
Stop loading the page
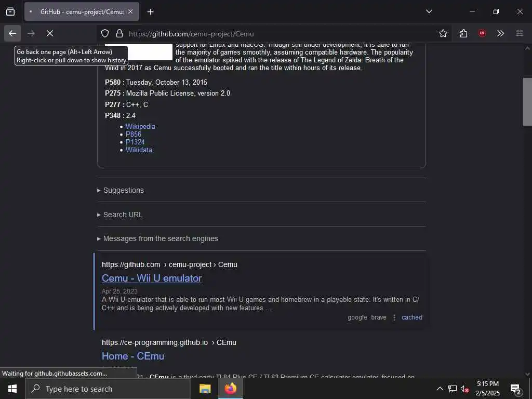pyautogui.click(x=50, y=33)
